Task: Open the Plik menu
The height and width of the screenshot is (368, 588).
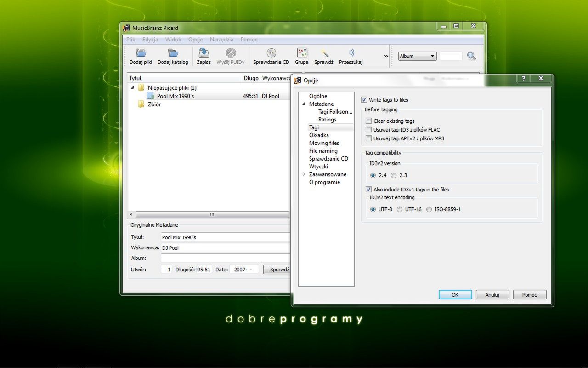Action: click(x=131, y=40)
